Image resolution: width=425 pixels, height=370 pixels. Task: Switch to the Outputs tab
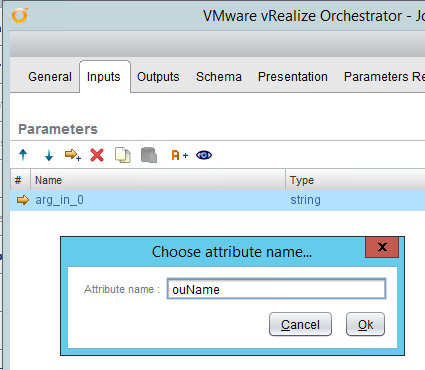158,77
